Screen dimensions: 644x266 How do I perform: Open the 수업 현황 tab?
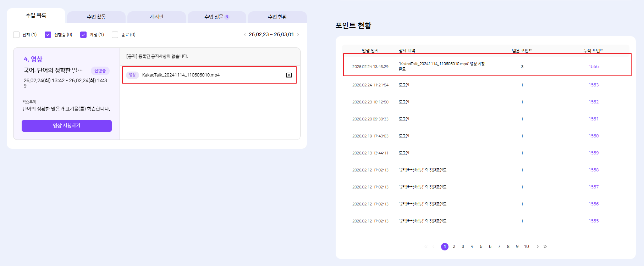point(277,17)
